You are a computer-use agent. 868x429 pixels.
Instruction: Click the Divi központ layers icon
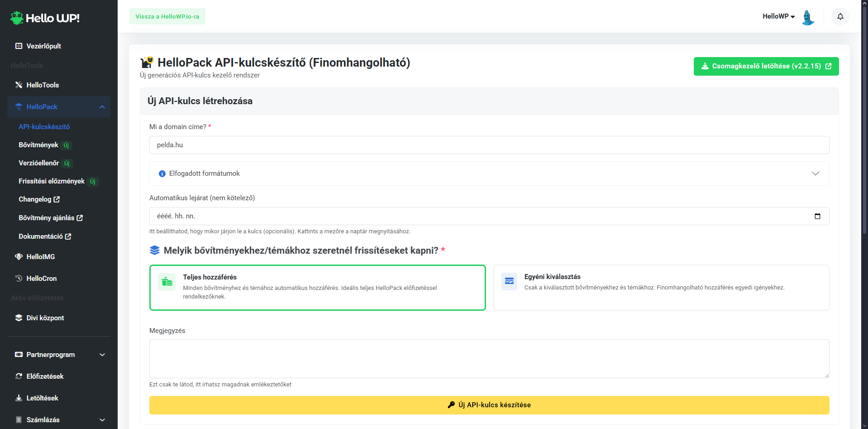tap(19, 318)
